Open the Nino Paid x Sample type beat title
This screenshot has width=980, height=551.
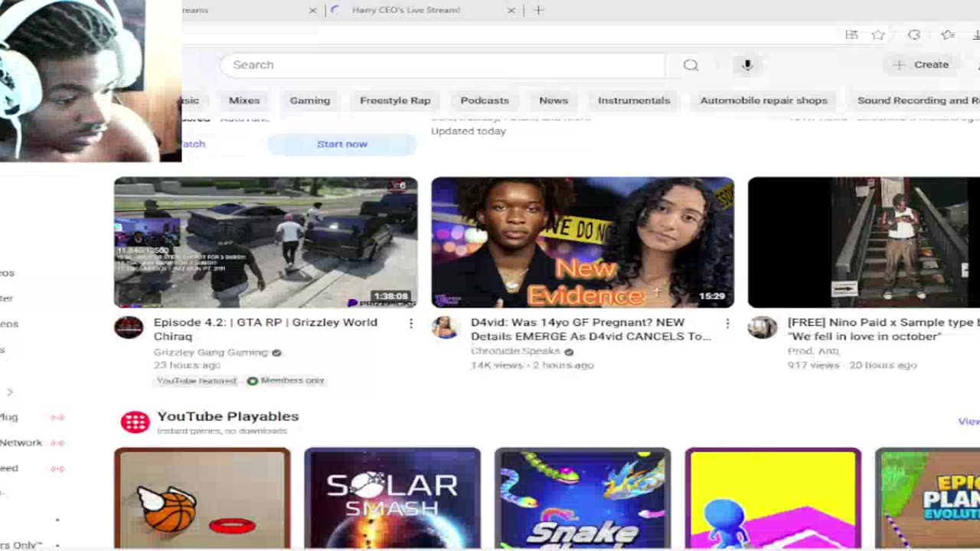tap(884, 329)
